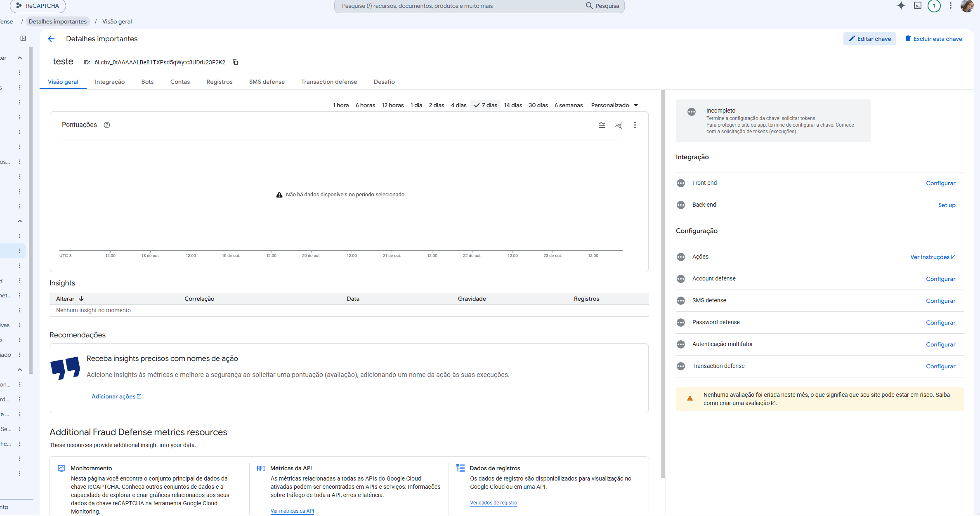Collapse the topmost sidebar section chevron
Image resolution: width=980 pixels, height=516 pixels.
20,58
